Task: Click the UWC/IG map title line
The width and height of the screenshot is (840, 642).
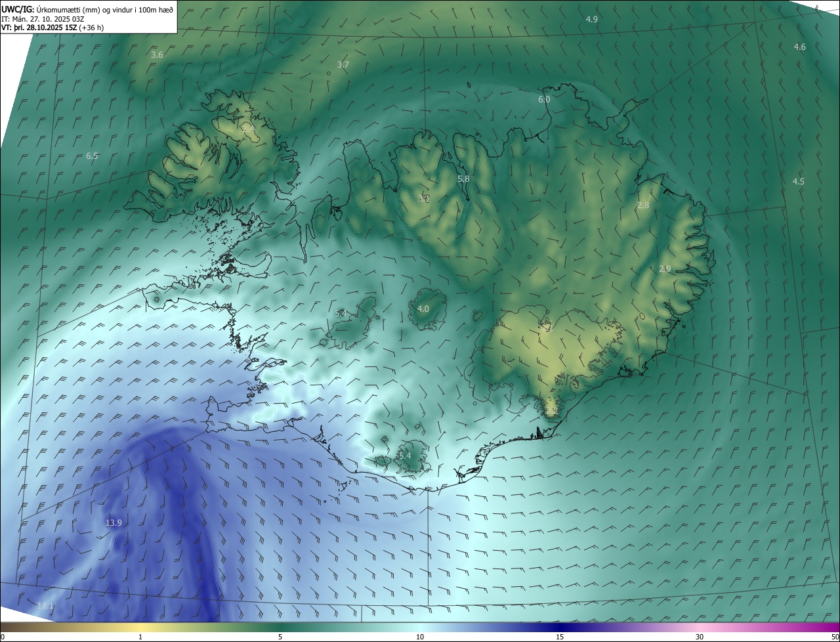Action: (87, 9)
